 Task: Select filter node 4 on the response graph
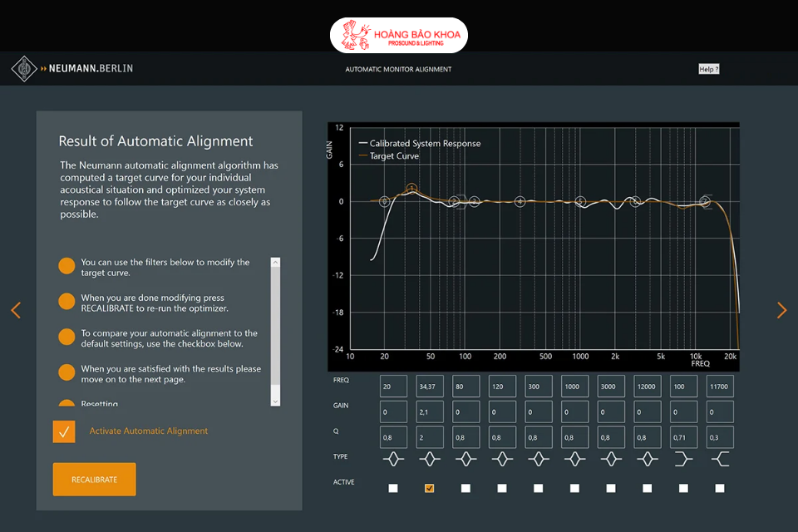tap(520, 202)
